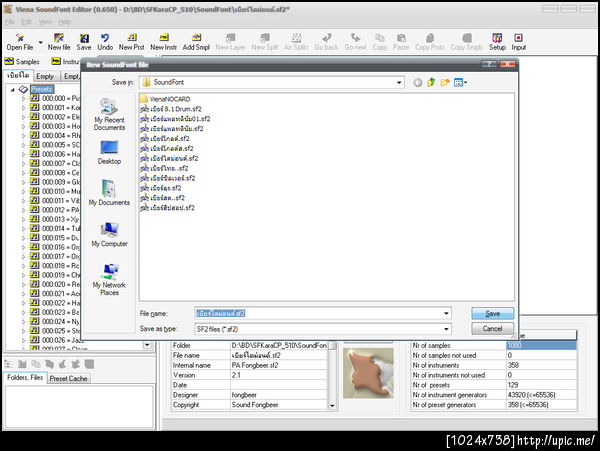This screenshot has width=600, height=451.
Task: Click the New Split toolbar icon
Action: [264, 42]
